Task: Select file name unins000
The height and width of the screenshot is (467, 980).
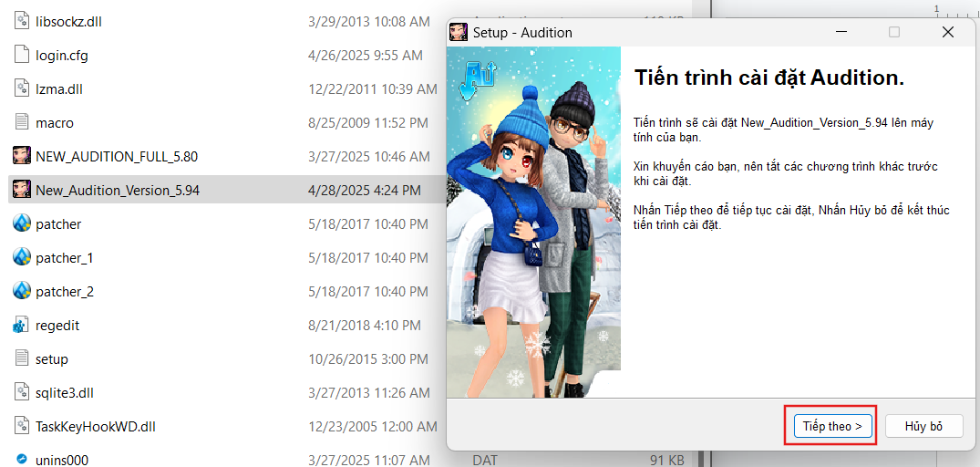Action: [x=62, y=460]
